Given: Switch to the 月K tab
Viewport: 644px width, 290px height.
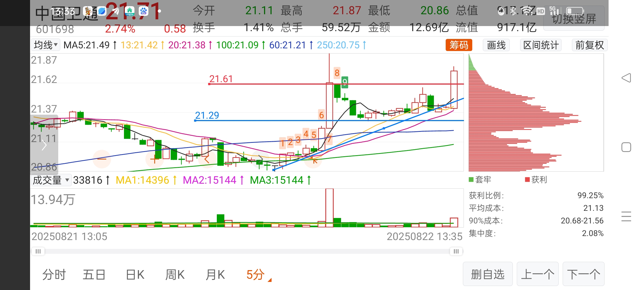Looking at the screenshot, I should (x=215, y=275).
